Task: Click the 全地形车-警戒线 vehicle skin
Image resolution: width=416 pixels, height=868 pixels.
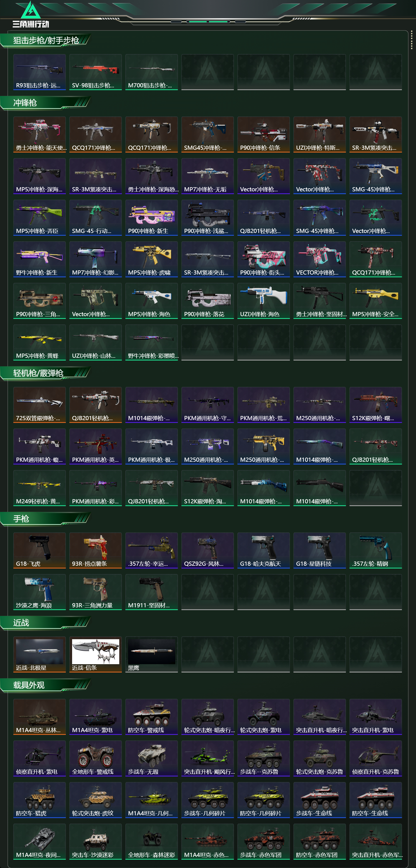Action: coord(96,758)
